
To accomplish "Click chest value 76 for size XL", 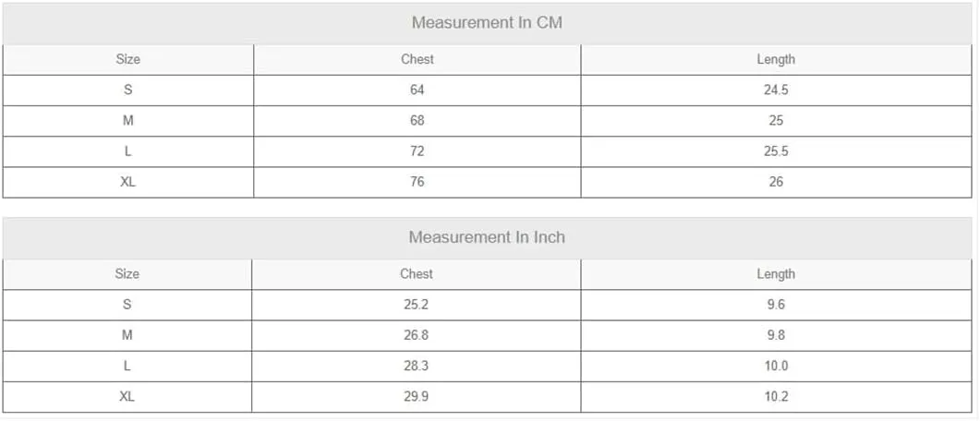I will click(417, 182).
